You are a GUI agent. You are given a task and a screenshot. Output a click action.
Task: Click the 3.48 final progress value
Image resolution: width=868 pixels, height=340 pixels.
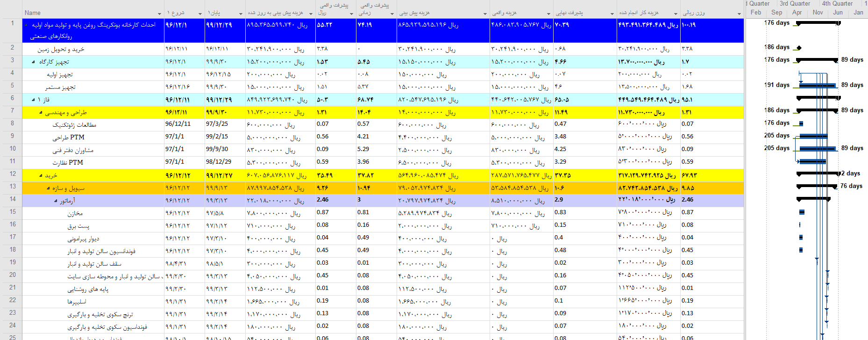pos(560,137)
